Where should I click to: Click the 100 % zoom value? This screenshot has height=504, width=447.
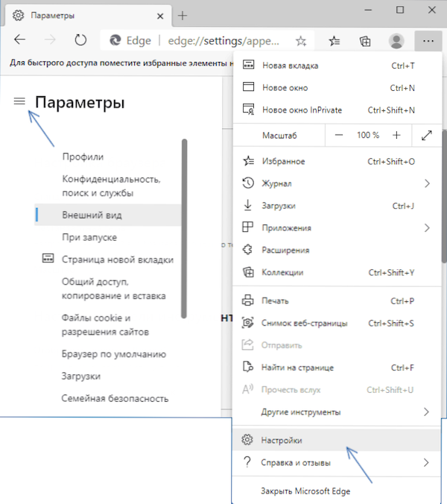tap(368, 135)
